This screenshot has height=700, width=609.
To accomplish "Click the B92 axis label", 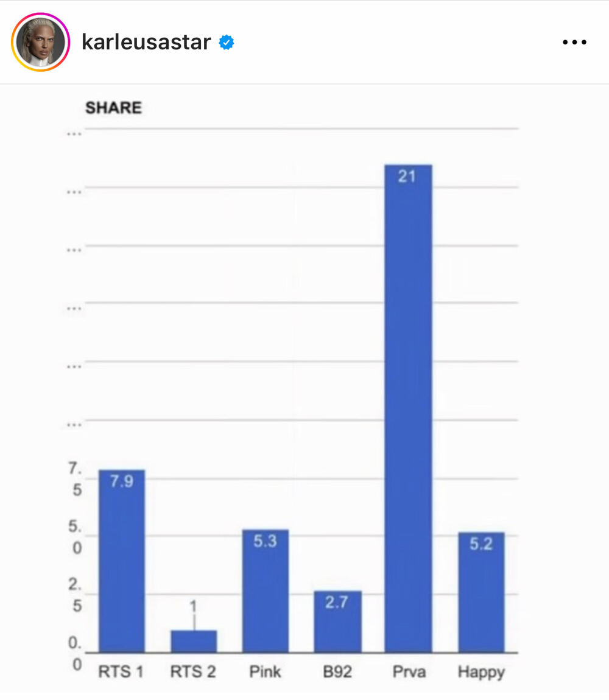I will point(337,672).
